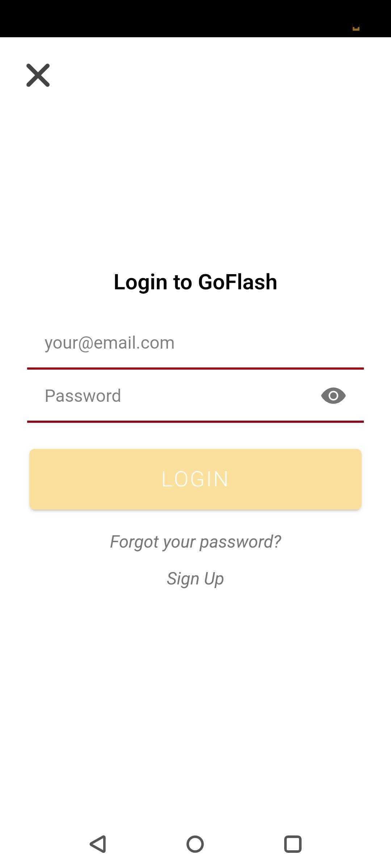Tap the red underline beneath the email field
The height and width of the screenshot is (868, 391).
[195, 369]
